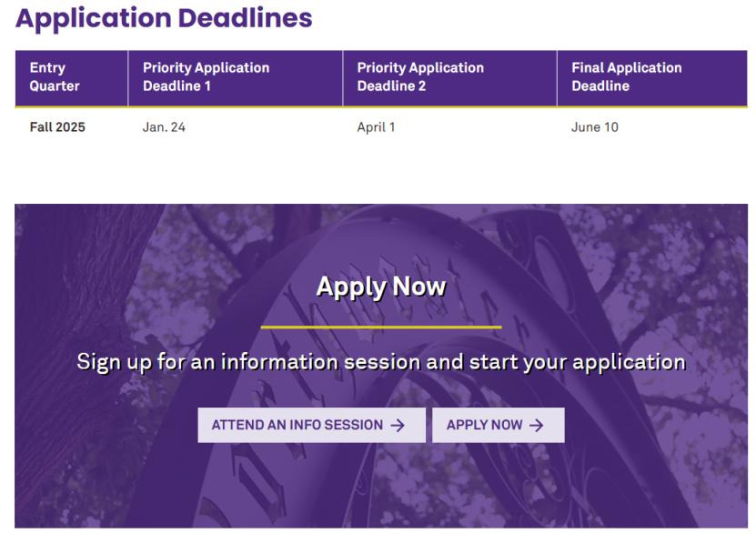Image resolution: width=756 pixels, height=534 pixels.
Task: Select the Jan. 24 deadline cell
Action: tap(164, 127)
